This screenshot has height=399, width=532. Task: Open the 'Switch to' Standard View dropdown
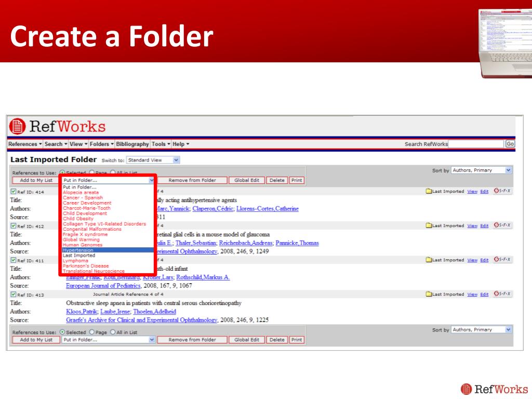pyautogui.click(x=153, y=160)
